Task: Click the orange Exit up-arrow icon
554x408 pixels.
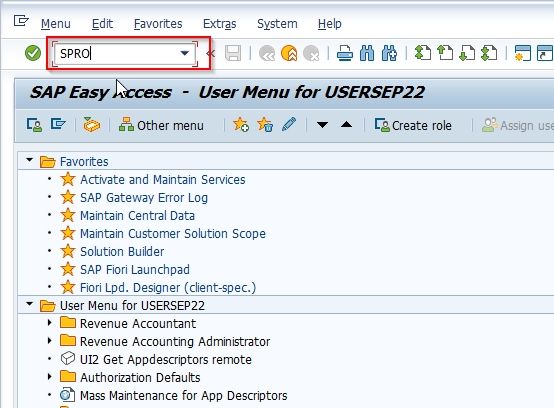Action: tap(289, 54)
